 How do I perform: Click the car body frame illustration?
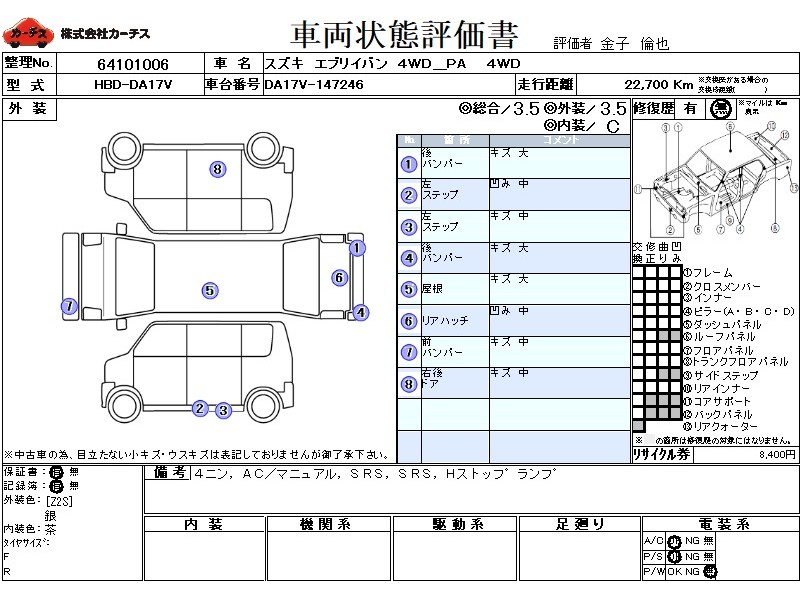(x=714, y=178)
